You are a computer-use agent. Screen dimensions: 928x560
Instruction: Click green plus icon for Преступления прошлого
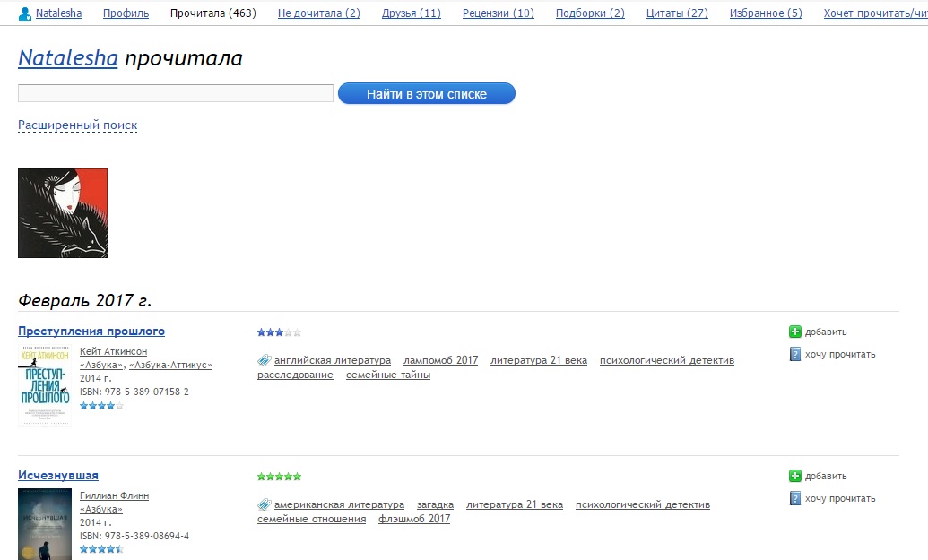click(794, 332)
